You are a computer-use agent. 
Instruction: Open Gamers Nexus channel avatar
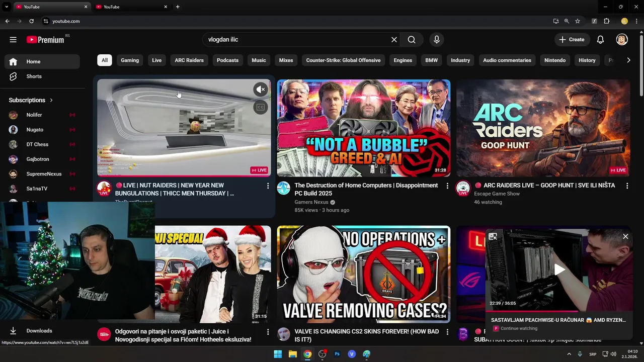(x=284, y=189)
